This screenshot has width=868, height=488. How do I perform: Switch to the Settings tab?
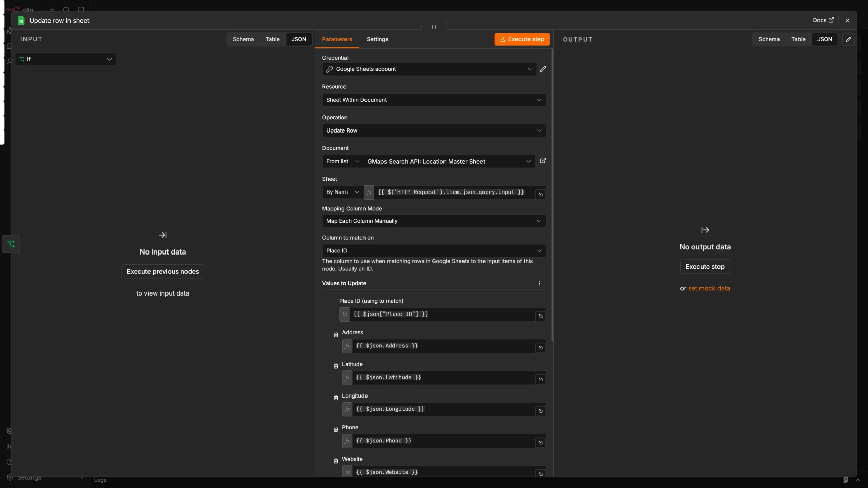tap(377, 39)
